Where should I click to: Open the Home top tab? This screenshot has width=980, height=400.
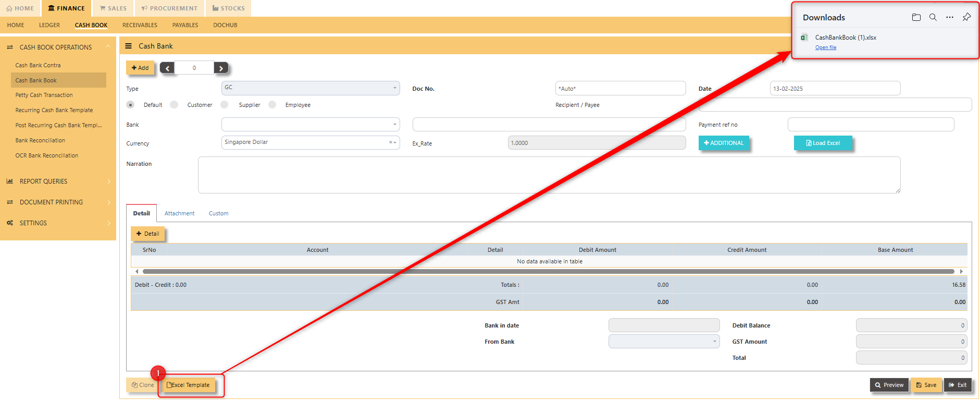20,8
